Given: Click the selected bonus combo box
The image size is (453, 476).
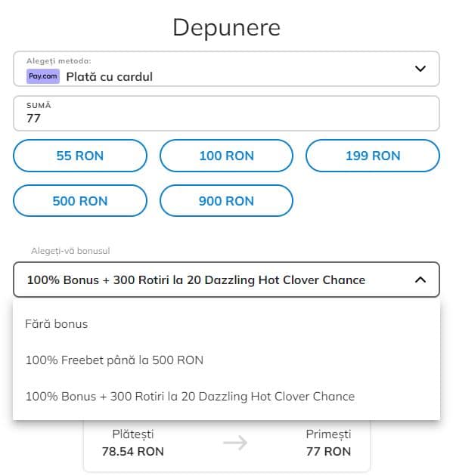Looking at the screenshot, I should tap(226, 280).
